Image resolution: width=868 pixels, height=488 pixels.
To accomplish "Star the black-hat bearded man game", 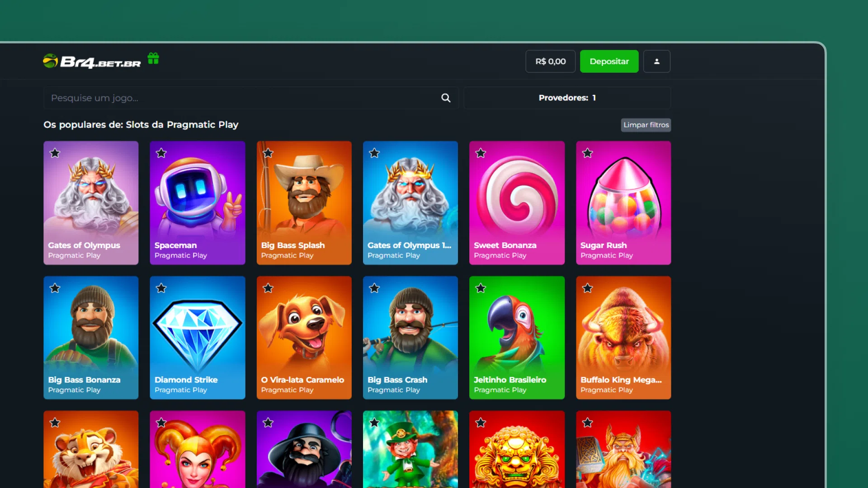I will (268, 423).
